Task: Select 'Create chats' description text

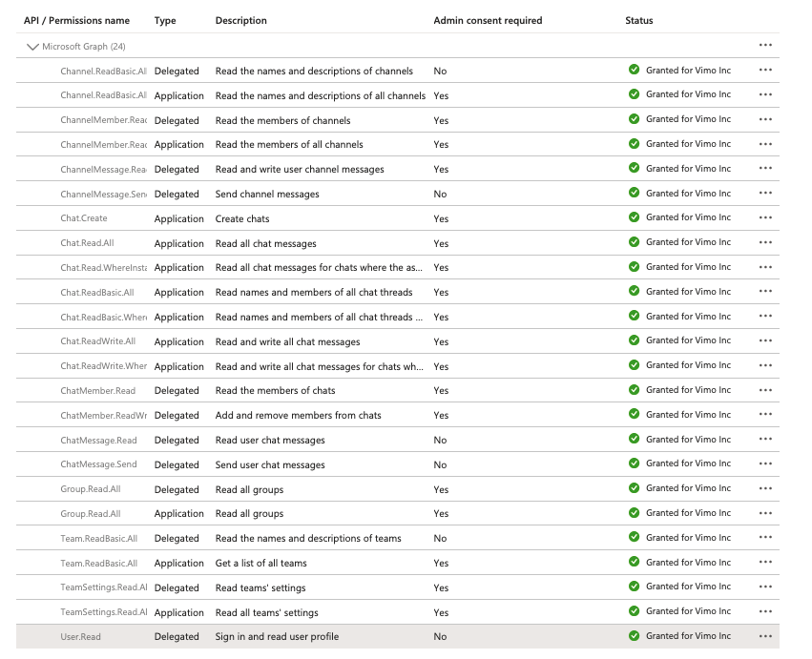Action: pyautogui.click(x=242, y=219)
